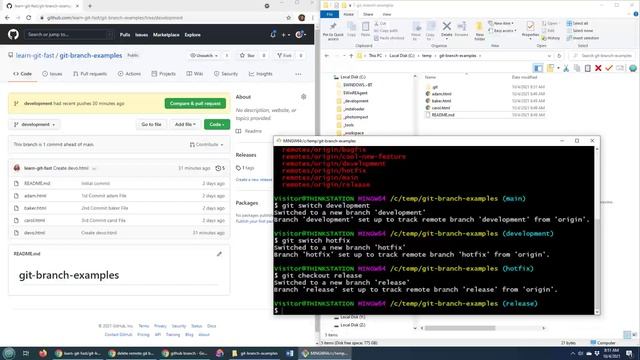This screenshot has width=640, height=360.
Task: Click the Delete ribbon icon in Explorer
Action: pyautogui.click(x=447, y=29)
